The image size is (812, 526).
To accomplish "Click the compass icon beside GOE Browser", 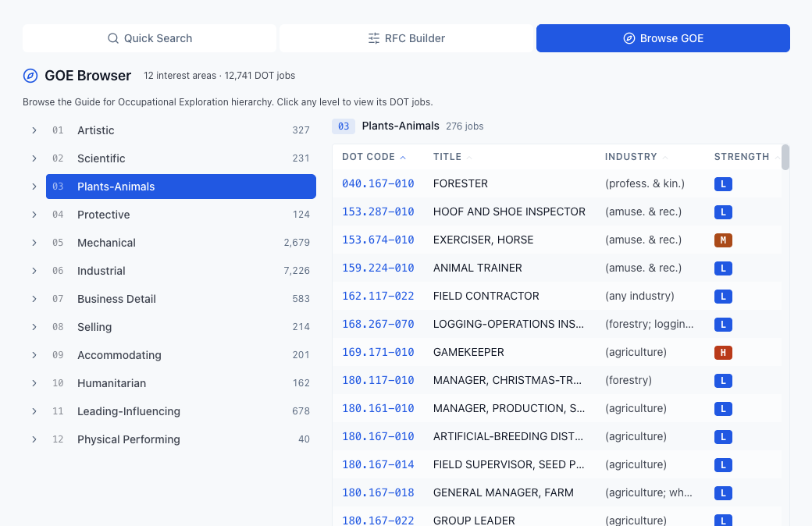I will tap(30, 76).
